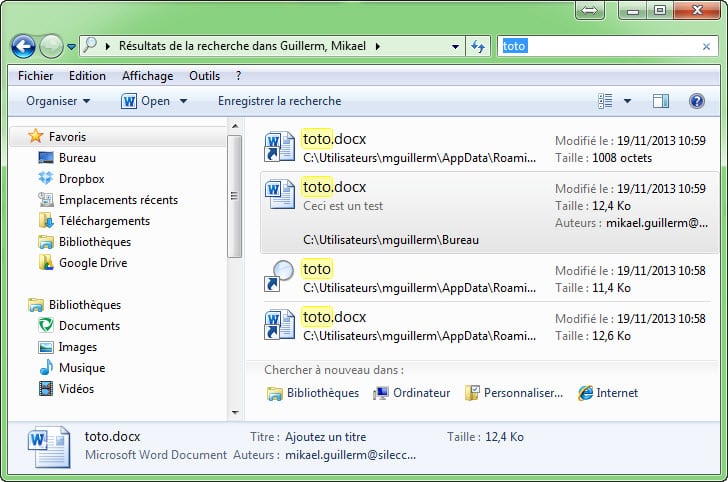Viewport: 728px width, 482px height.
Task: Click the search magnifier icon in address bar
Action: 90,46
